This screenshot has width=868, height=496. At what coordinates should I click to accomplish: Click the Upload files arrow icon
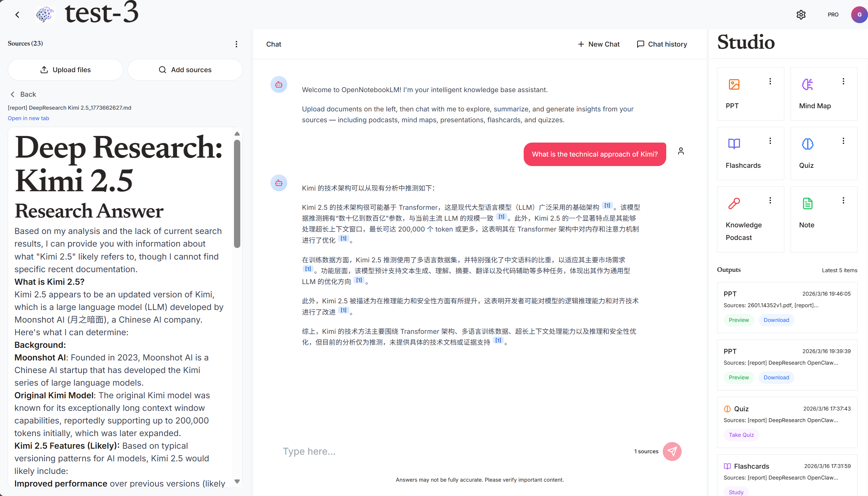(44, 70)
